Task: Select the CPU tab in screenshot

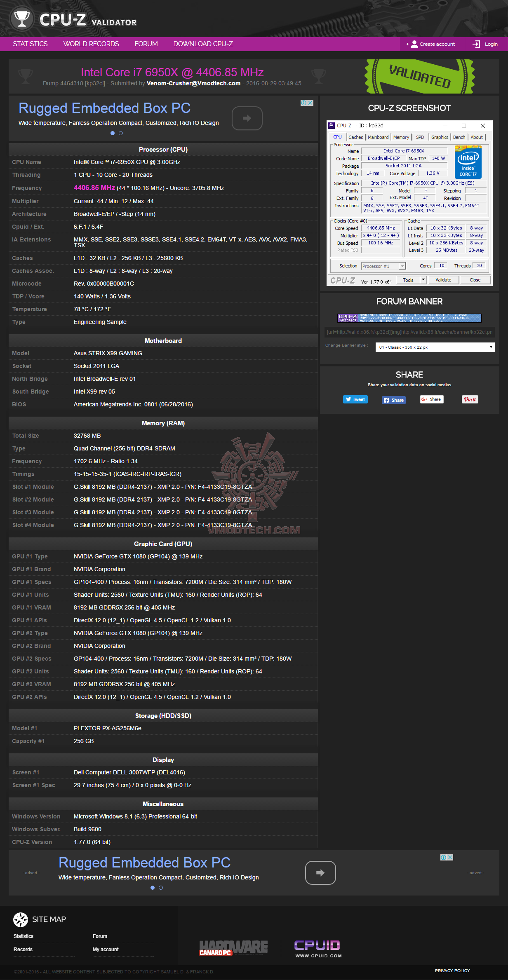Action: [337, 137]
